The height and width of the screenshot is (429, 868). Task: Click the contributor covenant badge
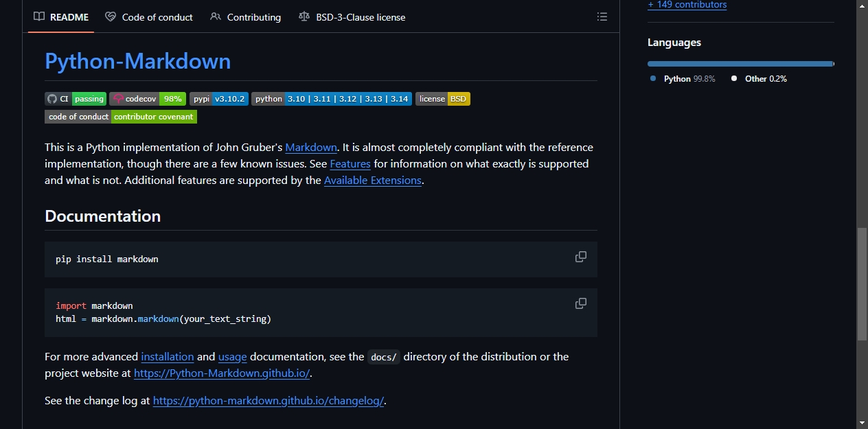pos(121,117)
